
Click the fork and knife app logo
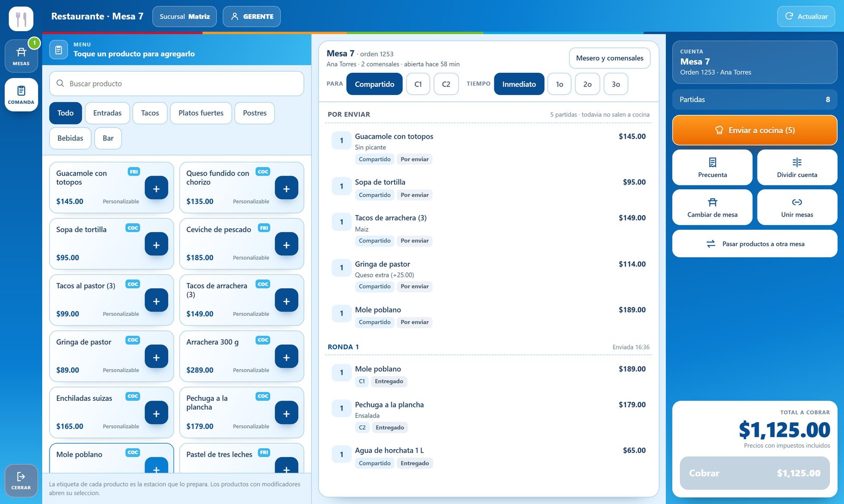(21, 19)
